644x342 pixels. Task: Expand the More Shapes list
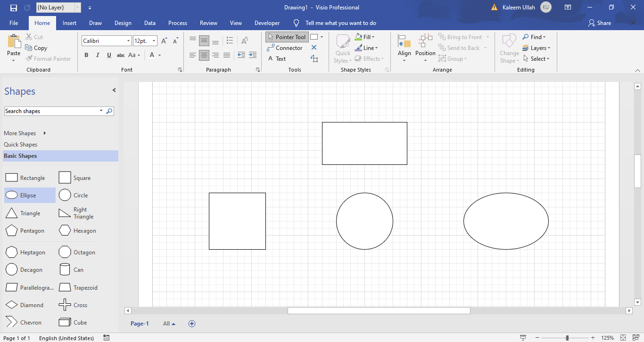(x=20, y=133)
